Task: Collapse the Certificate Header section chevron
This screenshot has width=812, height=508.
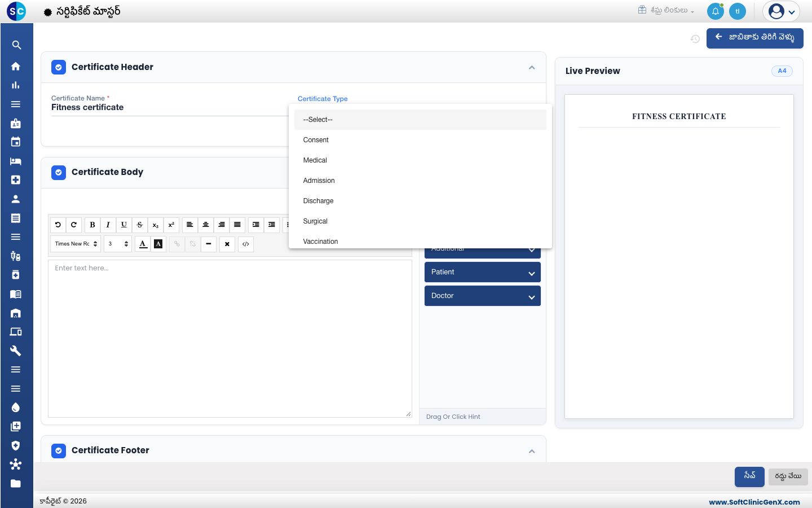Action: (x=532, y=67)
